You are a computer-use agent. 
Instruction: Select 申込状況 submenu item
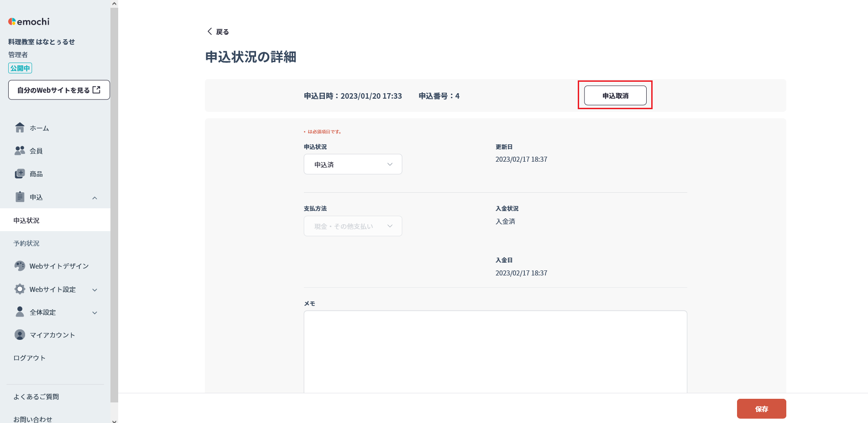(55, 220)
